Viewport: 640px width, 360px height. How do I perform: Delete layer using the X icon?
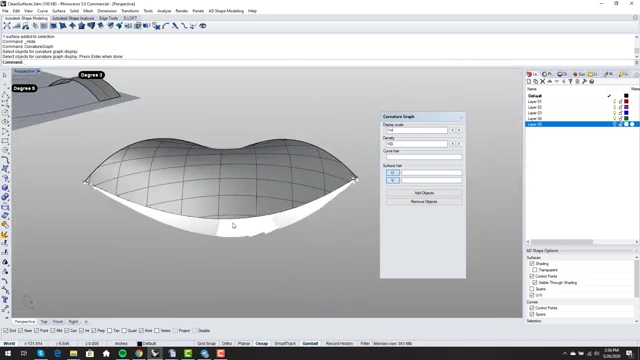tap(542, 82)
